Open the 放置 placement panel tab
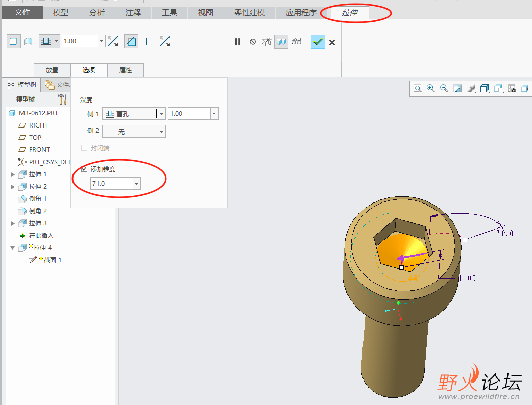 tap(52, 70)
